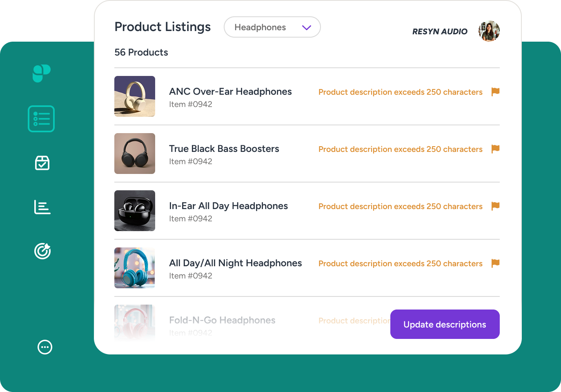Open the inventory box checkmark icon

[42, 163]
